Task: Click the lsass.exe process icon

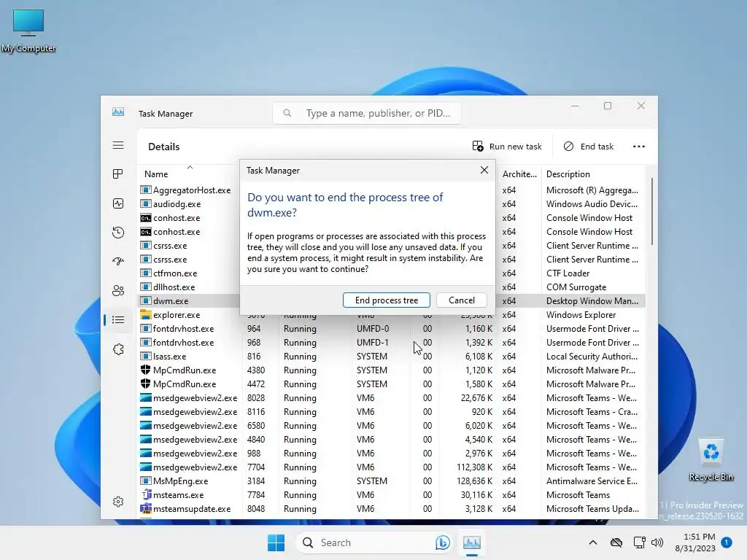Action: click(146, 356)
